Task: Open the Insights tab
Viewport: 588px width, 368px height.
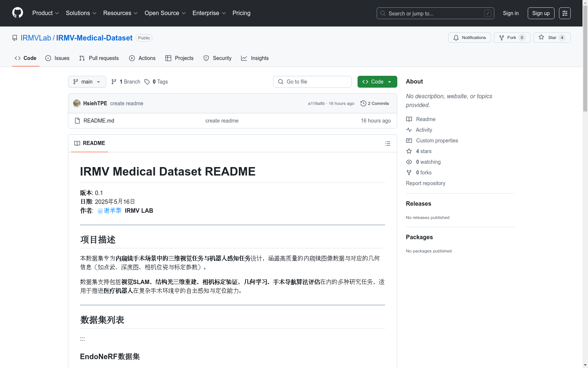Action: (x=255, y=58)
